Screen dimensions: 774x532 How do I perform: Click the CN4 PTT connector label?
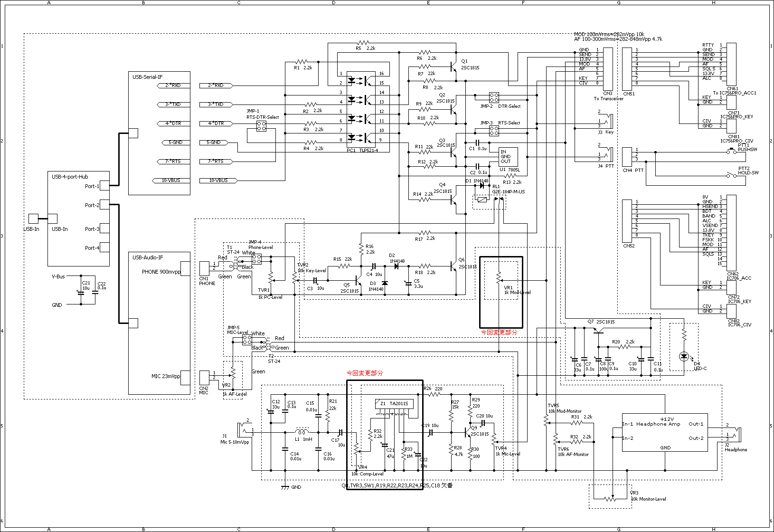pyautogui.click(x=633, y=170)
